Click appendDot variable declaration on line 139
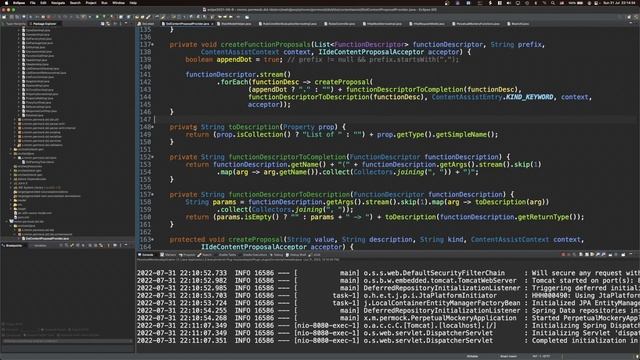640x360 pixels. (234, 60)
